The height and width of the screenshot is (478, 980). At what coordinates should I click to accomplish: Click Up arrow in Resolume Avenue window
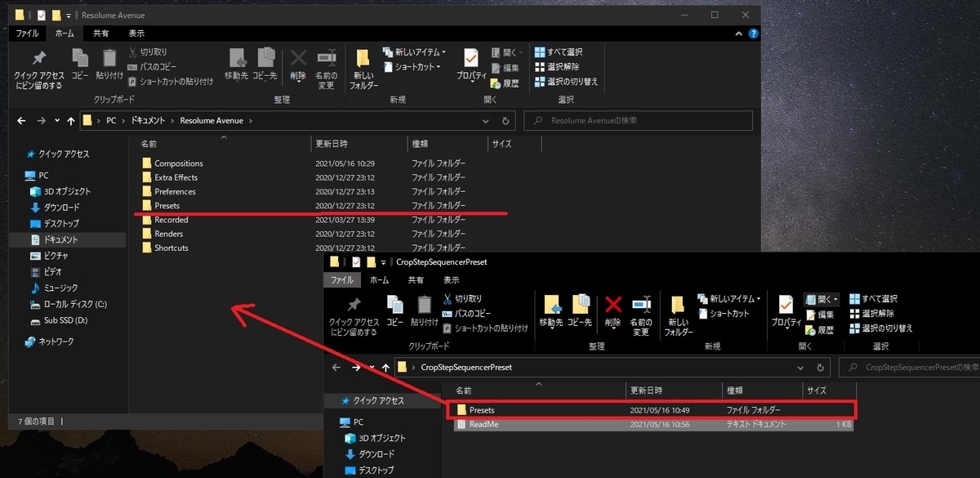pos(69,121)
